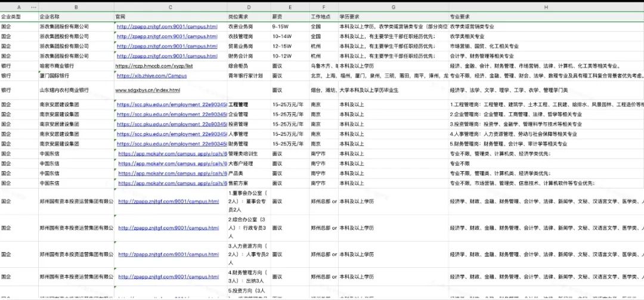
Task: Open the mokahr link in 大客户经理 row
Action: (x=172, y=163)
